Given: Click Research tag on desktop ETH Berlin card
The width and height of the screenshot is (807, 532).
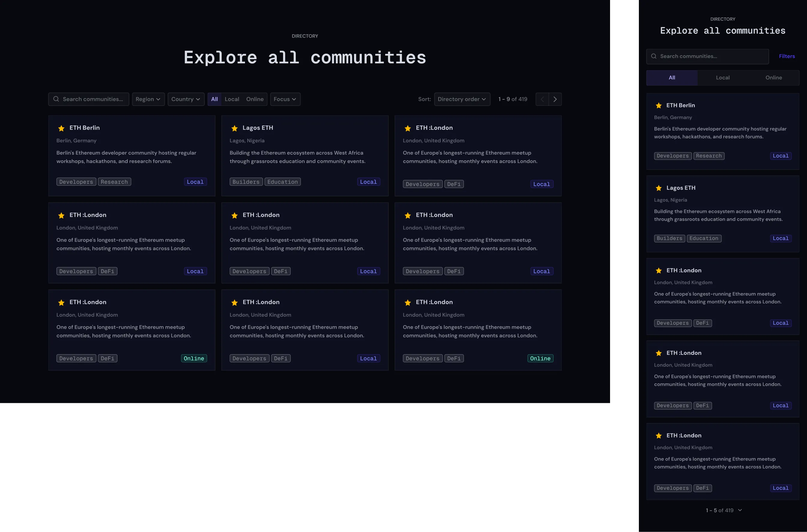Looking at the screenshot, I should (114, 182).
